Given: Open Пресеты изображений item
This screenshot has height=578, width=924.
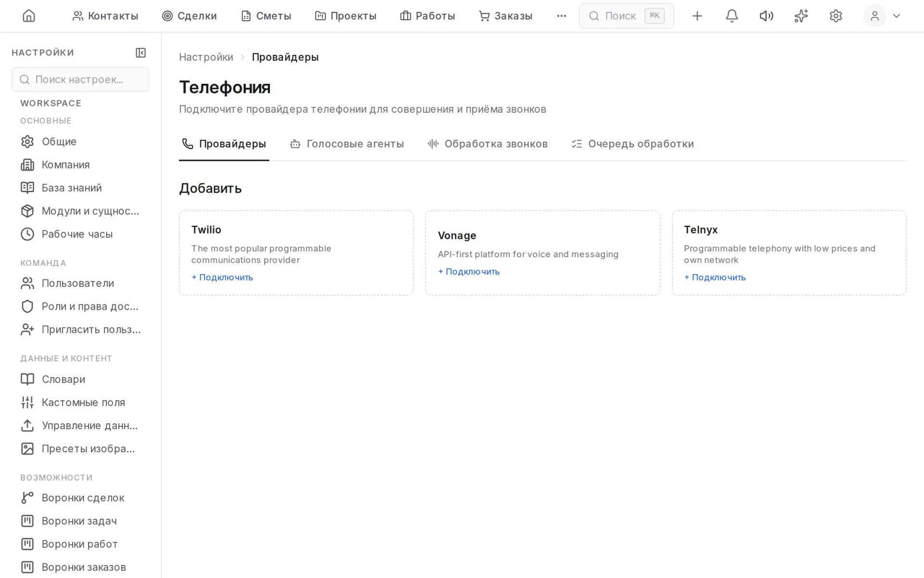Looking at the screenshot, I should pyautogui.click(x=80, y=448).
